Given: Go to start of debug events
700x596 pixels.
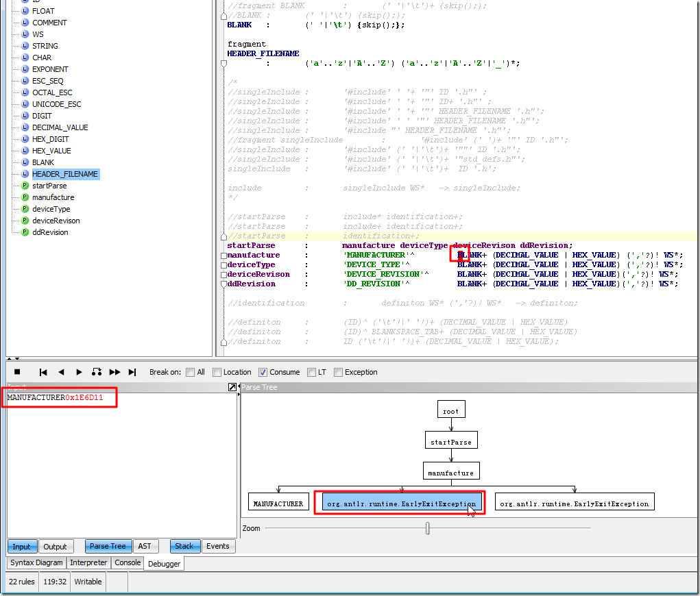Looking at the screenshot, I should click(43, 372).
